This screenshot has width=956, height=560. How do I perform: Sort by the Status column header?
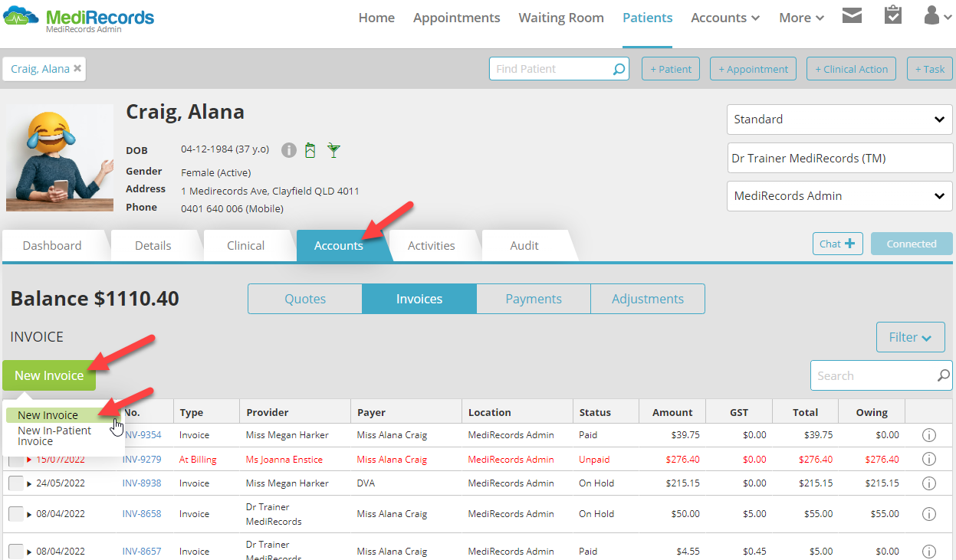click(595, 412)
